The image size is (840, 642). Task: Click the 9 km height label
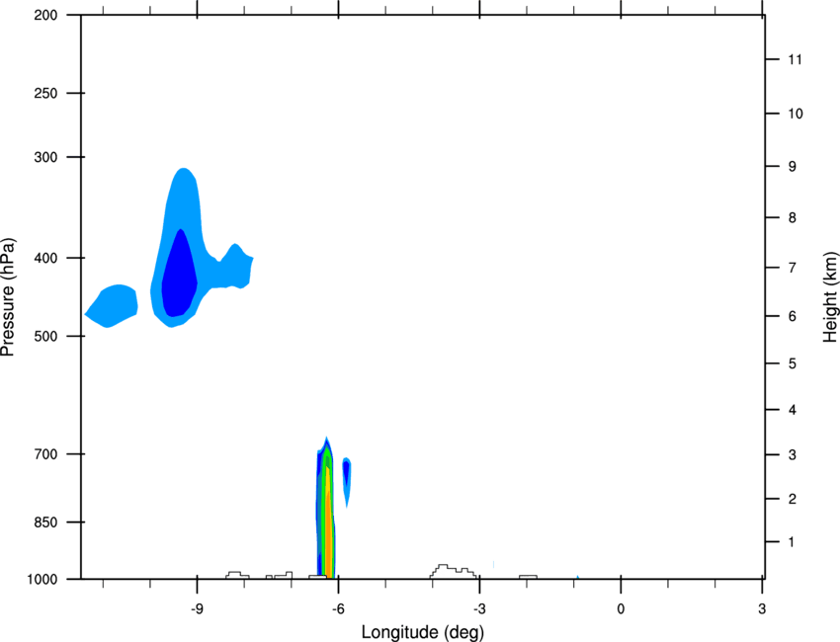tap(793, 167)
